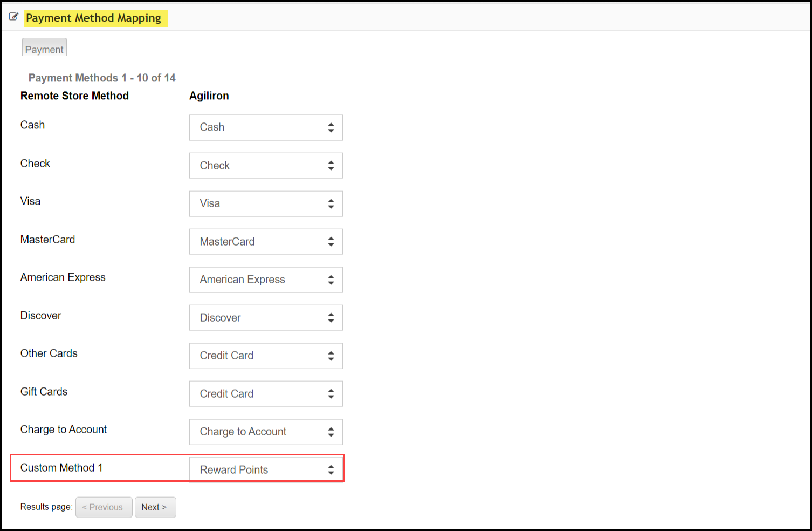
Task: Click the disabled Previous page button
Action: point(104,507)
